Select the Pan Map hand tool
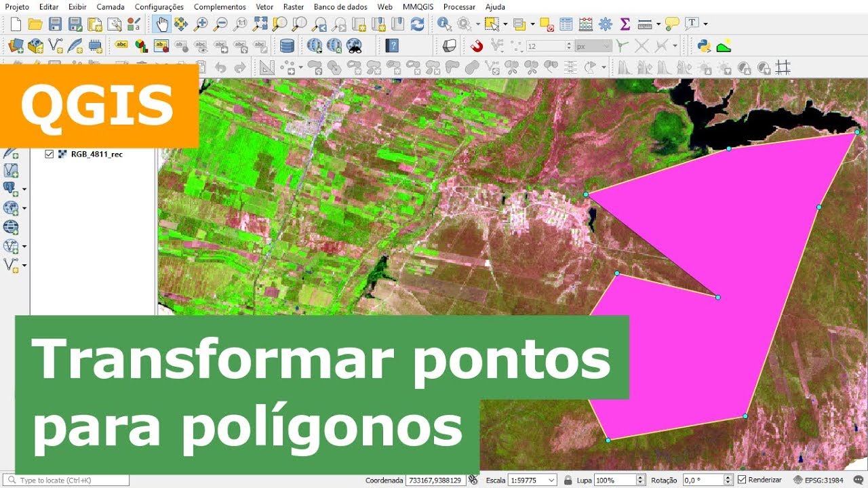This screenshot has width=868, height=488. click(161, 24)
